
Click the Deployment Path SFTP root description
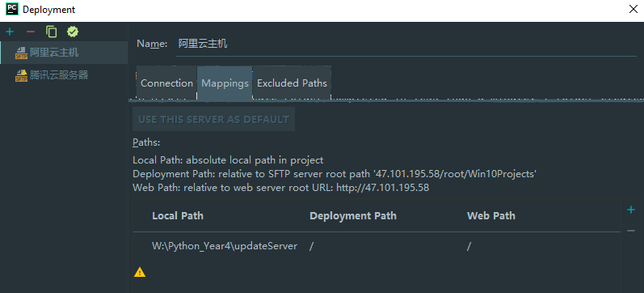coord(335,174)
